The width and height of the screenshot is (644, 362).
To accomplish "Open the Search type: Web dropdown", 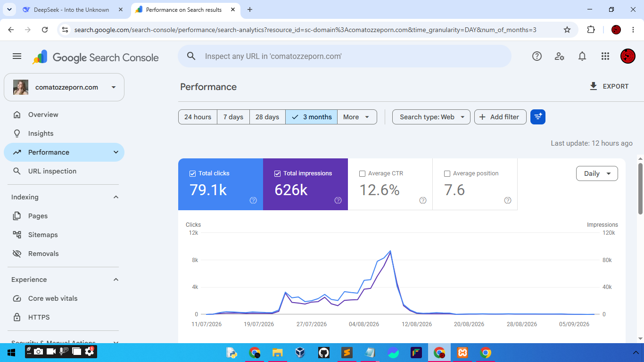I will point(431,117).
